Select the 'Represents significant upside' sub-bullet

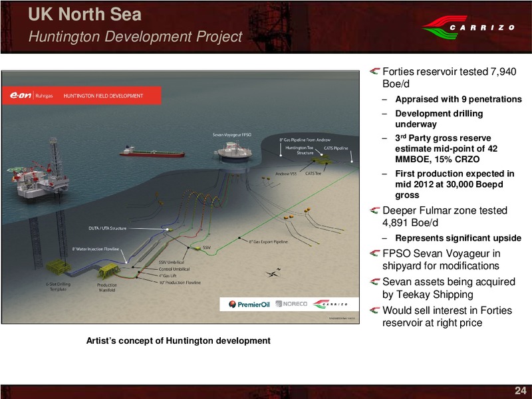pyautogui.click(x=458, y=238)
